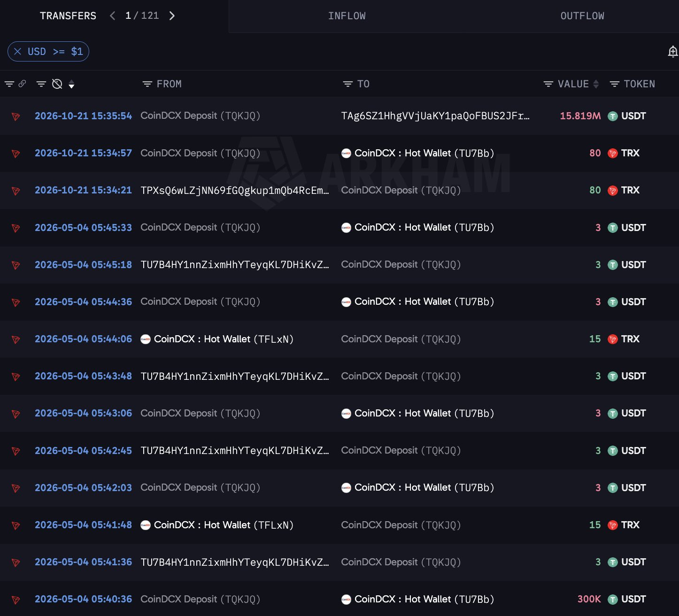This screenshot has height=616, width=679.
Task: Click USDT token in 15.819M row
Action: pos(627,116)
